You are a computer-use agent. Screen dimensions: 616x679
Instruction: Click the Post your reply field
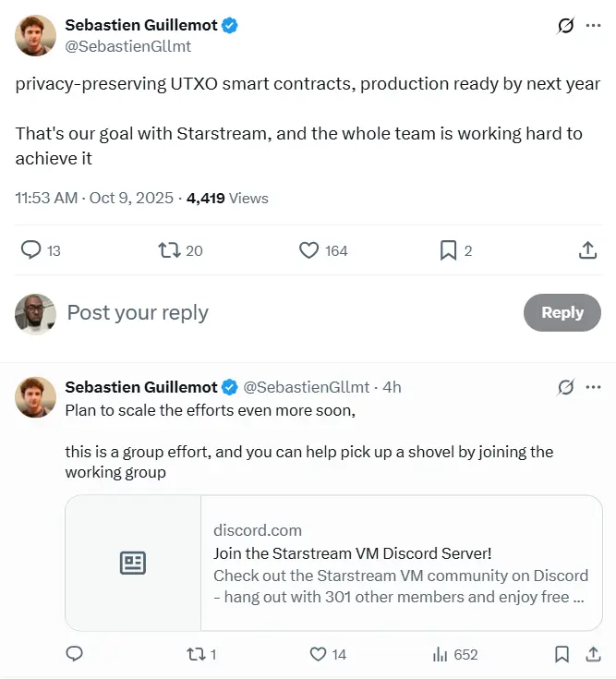277,312
